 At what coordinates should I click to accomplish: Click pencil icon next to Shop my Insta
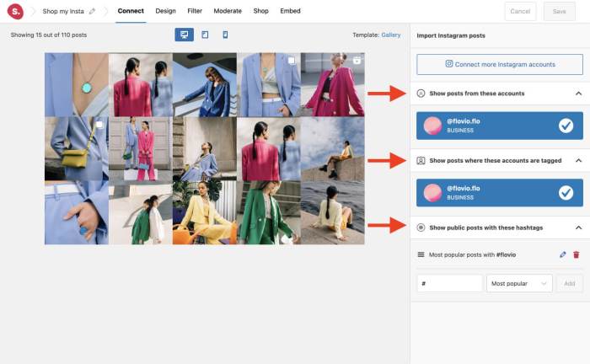click(x=92, y=12)
